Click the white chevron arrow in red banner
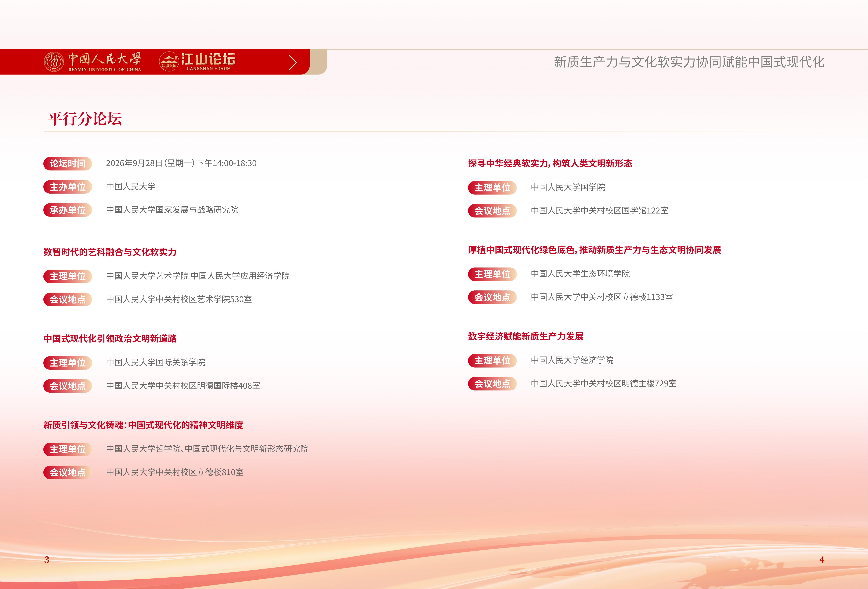The image size is (868, 589). pyautogui.click(x=293, y=62)
